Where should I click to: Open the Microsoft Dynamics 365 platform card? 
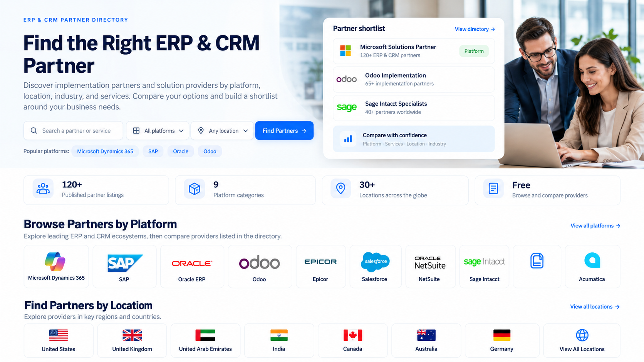pos(56,267)
